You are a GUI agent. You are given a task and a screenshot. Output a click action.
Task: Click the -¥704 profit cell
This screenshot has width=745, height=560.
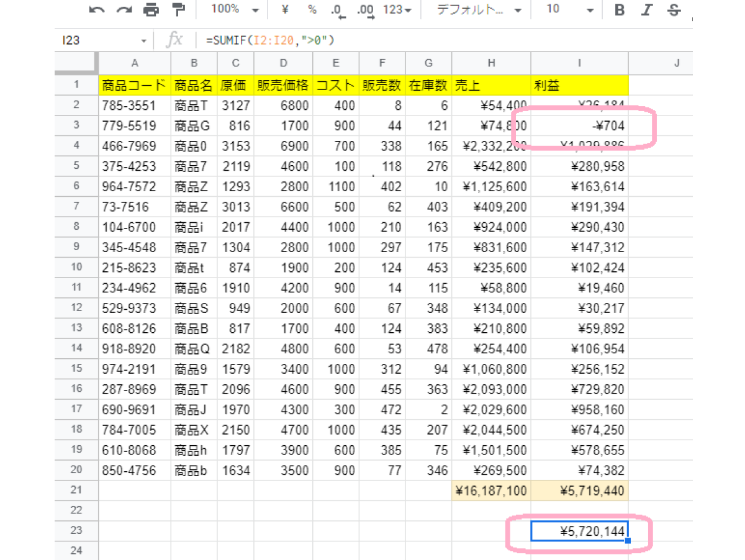click(x=579, y=126)
